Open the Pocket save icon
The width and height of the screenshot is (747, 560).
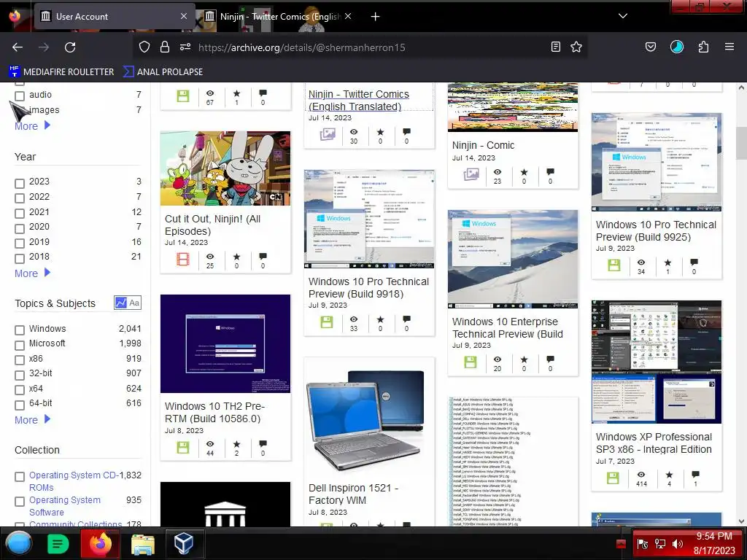650,47
